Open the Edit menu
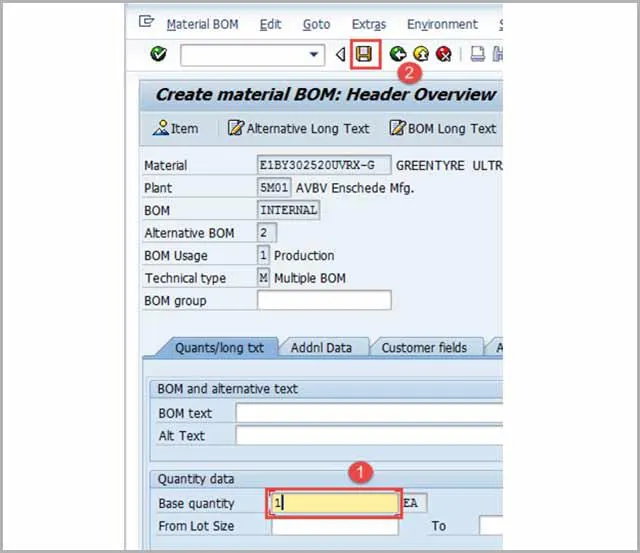 270,24
